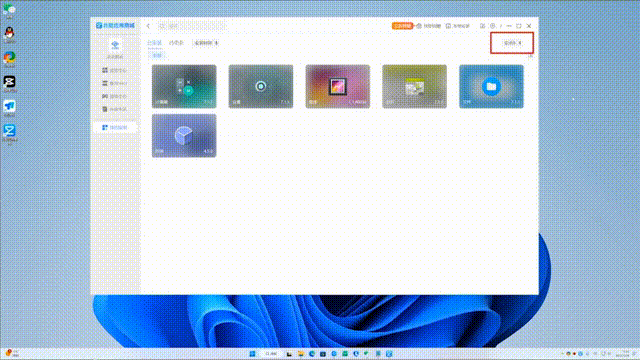Open the gallery app card with picture frame
This screenshot has height=360, width=640.
coord(338,86)
